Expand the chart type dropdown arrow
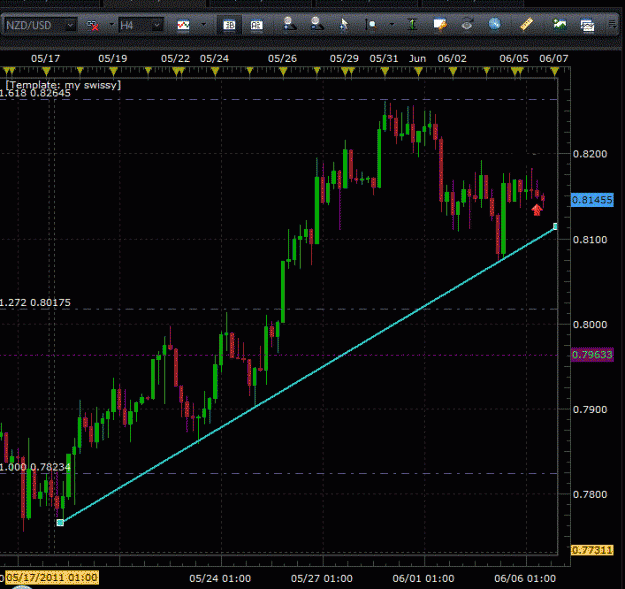The width and height of the screenshot is (625, 589). [204, 25]
